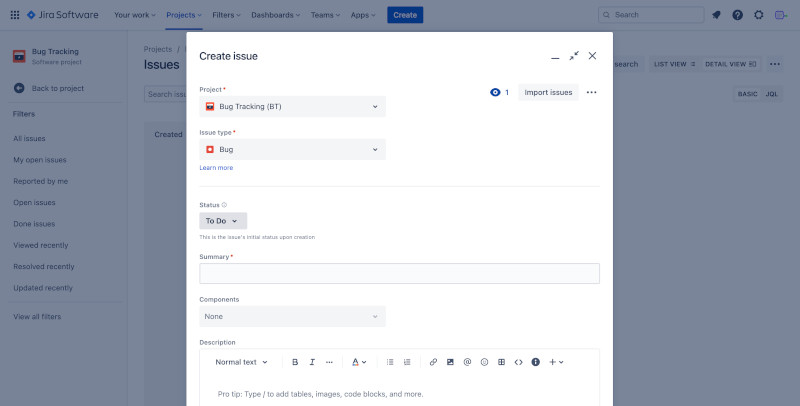Toggle numbered list formatting
Viewport: 800px width, 406px height.
tap(407, 362)
